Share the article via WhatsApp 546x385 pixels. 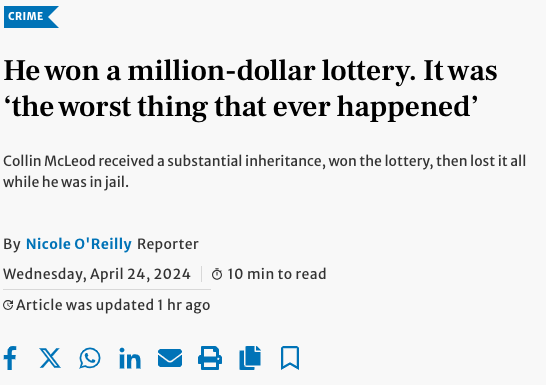[90, 358]
